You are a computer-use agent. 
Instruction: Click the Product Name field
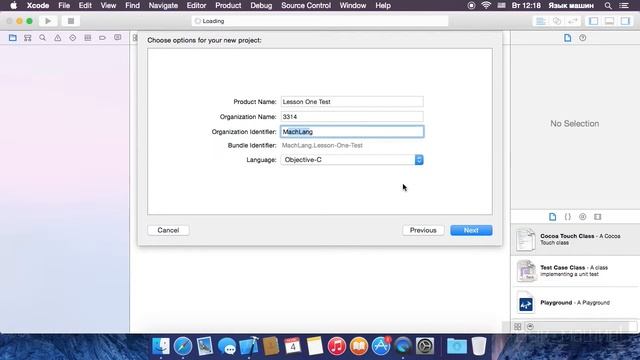pyautogui.click(x=352, y=102)
